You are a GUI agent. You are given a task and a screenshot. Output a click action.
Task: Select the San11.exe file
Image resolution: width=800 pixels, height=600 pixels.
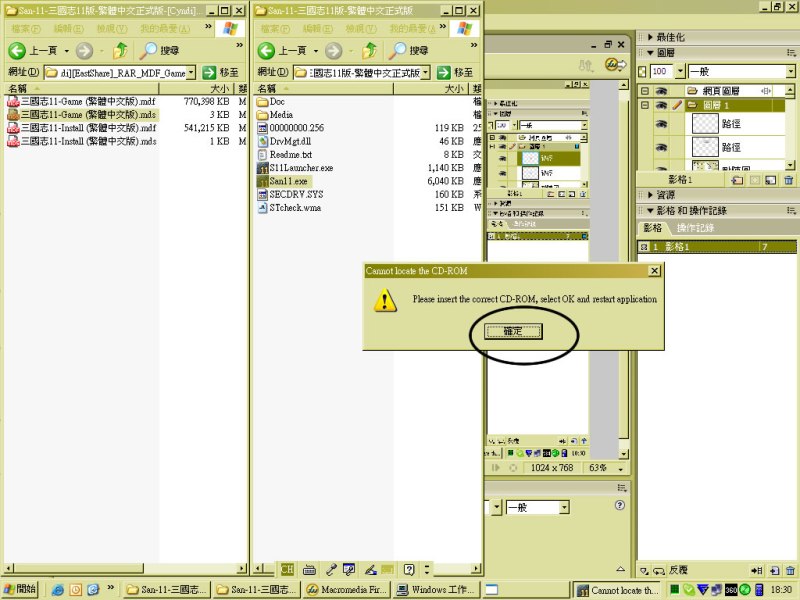[x=283, y=181]
